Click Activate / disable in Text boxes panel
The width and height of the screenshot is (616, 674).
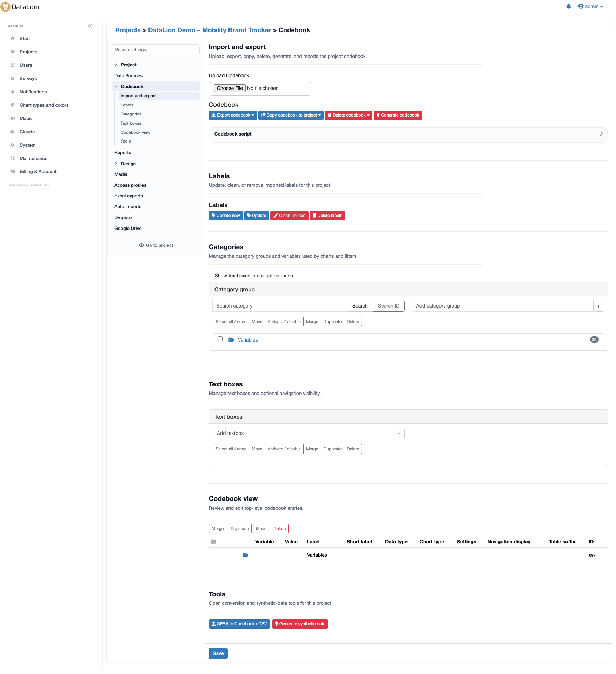point(284,449)
